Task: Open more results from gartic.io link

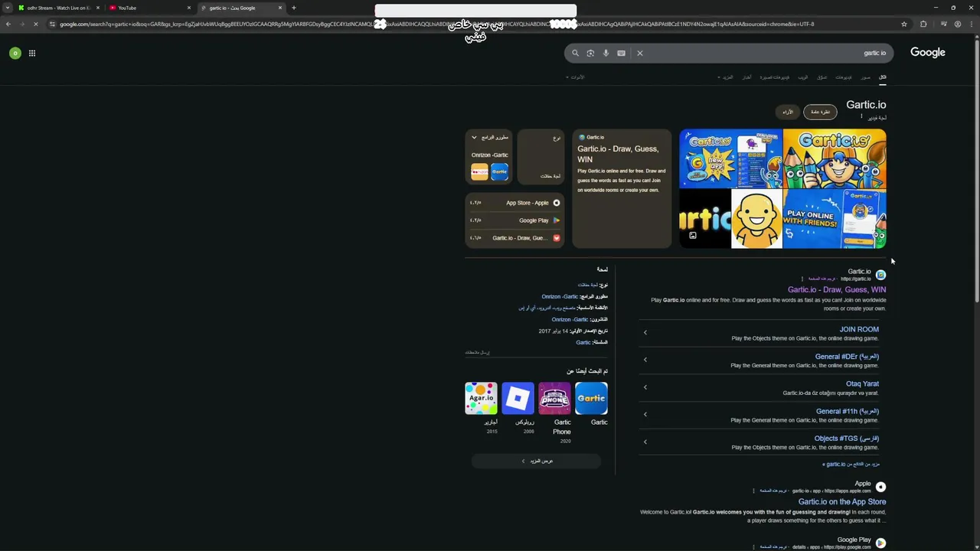Action: click(x=851, y=464)
